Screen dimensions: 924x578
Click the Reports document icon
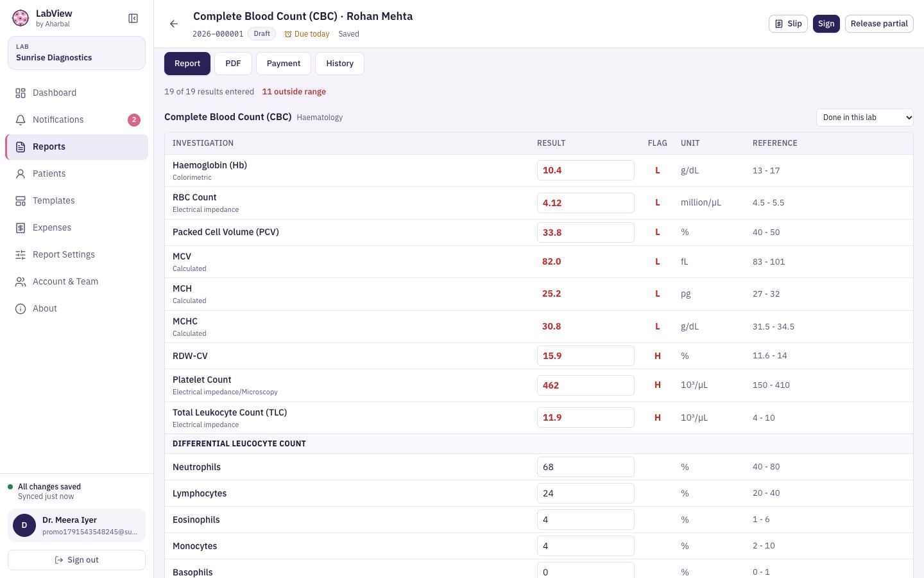21,147
